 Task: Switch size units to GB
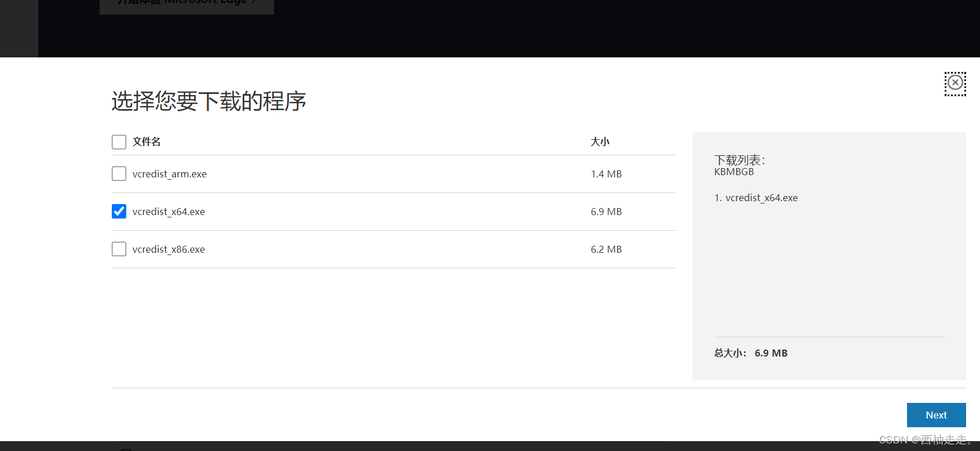pos(747,172)
